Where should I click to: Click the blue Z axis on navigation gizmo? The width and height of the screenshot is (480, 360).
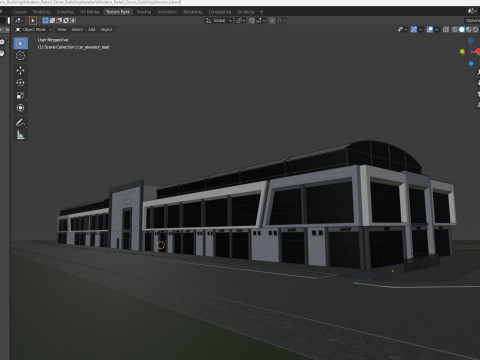471,41
